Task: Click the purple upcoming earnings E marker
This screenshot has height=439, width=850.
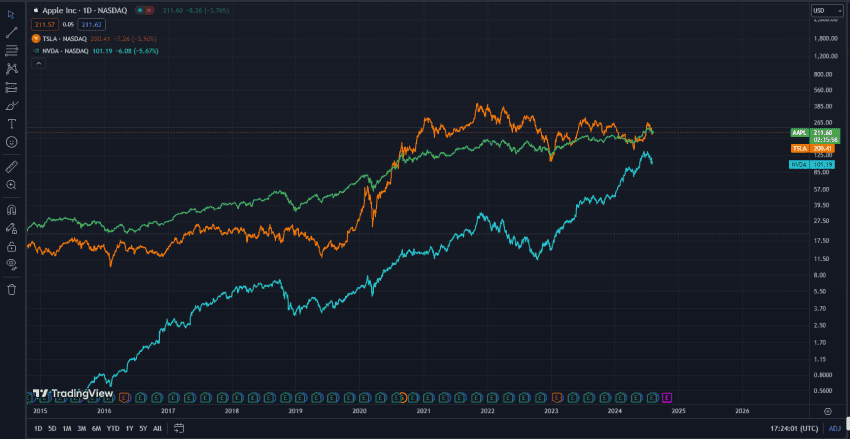Action: (x=667, y=398)
